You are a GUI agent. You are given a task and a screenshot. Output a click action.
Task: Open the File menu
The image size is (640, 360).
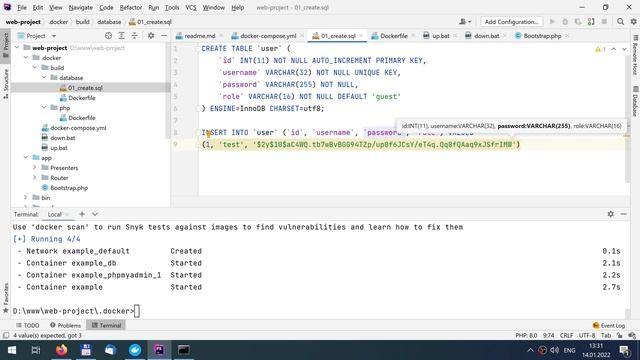pos(22,7)
